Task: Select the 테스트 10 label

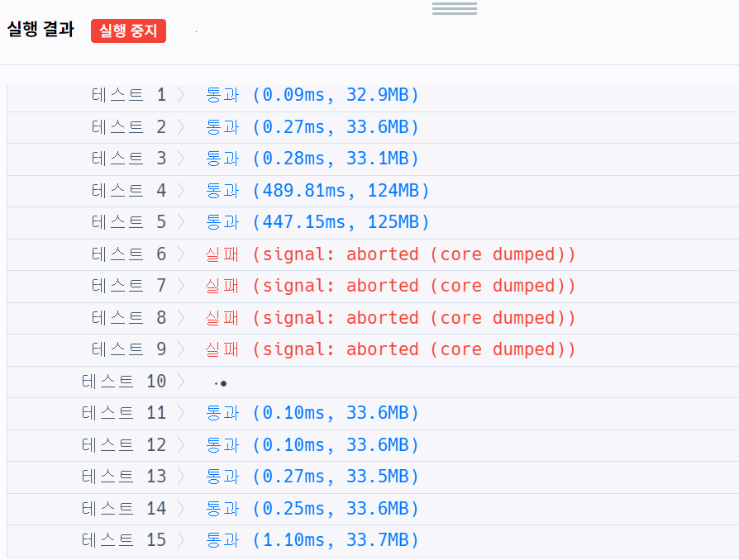Action: [123, 382]
